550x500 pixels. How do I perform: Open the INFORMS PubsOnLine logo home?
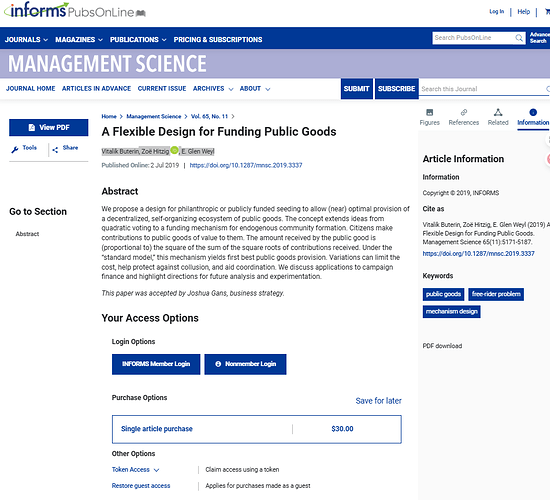click(75, 11)
